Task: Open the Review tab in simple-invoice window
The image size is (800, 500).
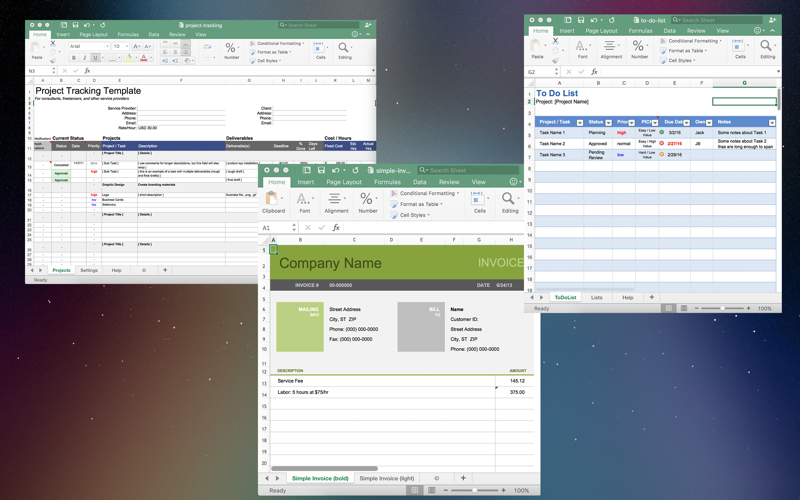Action: click(x=449, y=182)
